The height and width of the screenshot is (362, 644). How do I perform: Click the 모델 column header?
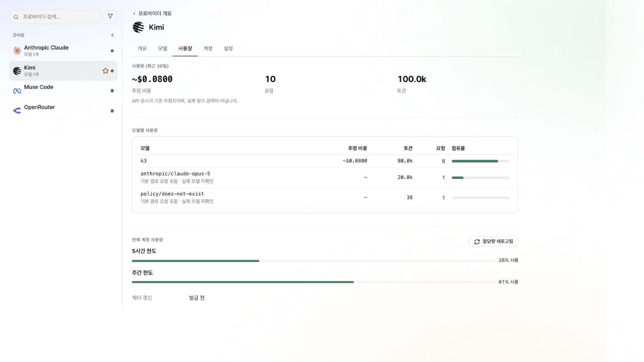[145, 148]
